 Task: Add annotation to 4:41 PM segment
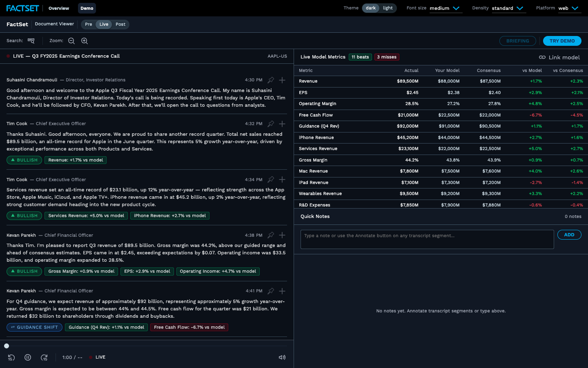(282, 291)
